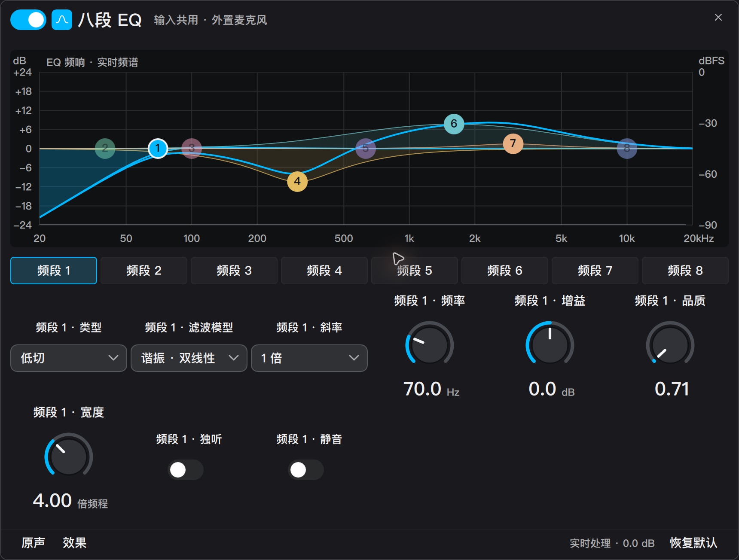739x560 pixels.
Task: Select band node 4 on graph
Action: pyautogui.click(x=297, y=181)
